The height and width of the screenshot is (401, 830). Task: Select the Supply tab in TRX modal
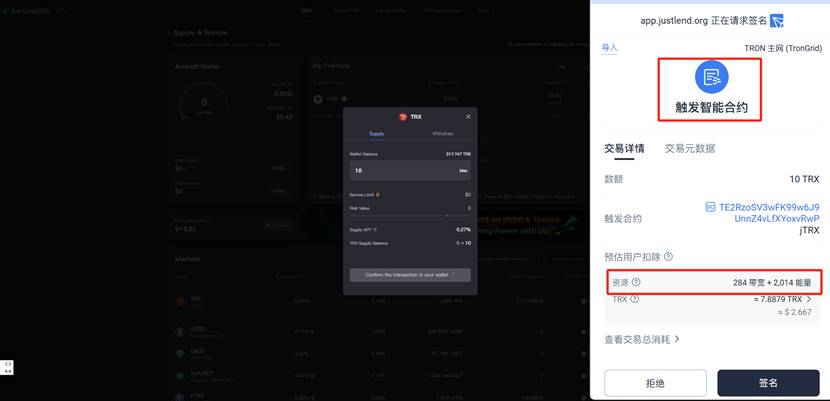pos(376,133)
